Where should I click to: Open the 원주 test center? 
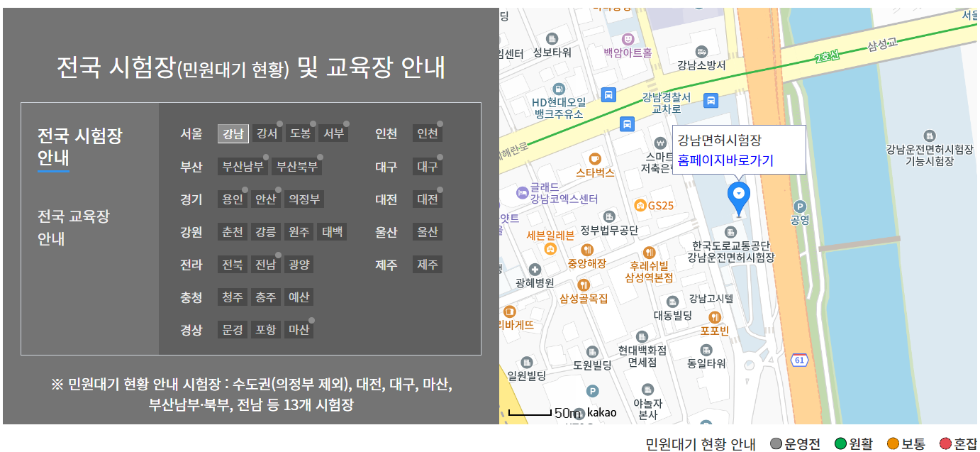pyautogui.click(x=299, y=232)
